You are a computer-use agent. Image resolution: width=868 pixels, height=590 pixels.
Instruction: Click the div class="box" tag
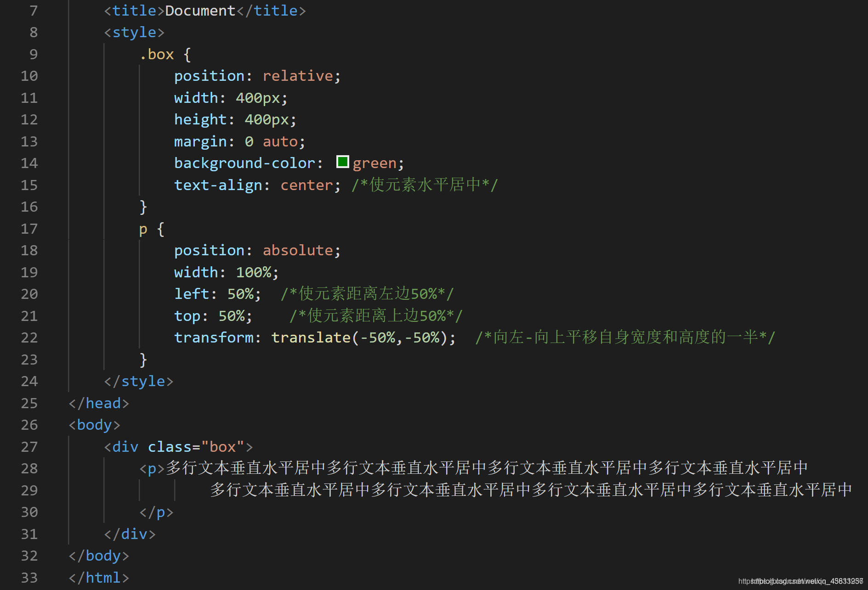pos(178,447)
